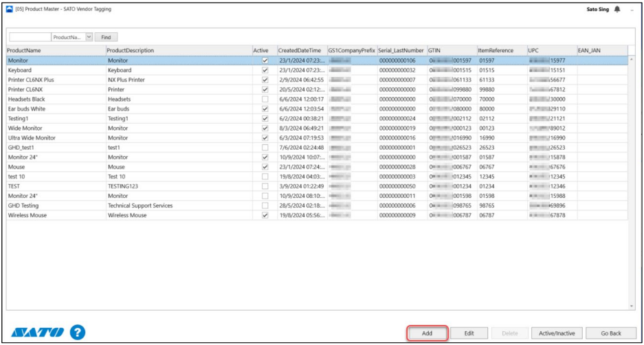This screenshot has height=345, width=644.
Task: Click the Find button
Action: click(106, 37)
